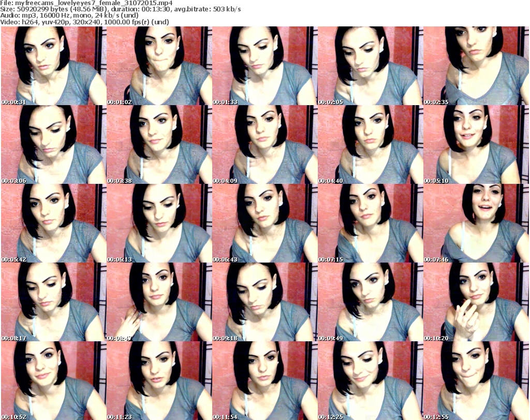Pick the frame stamped 00:09:18
This screenshot has width=530, height=420.
tap(264, 302)
